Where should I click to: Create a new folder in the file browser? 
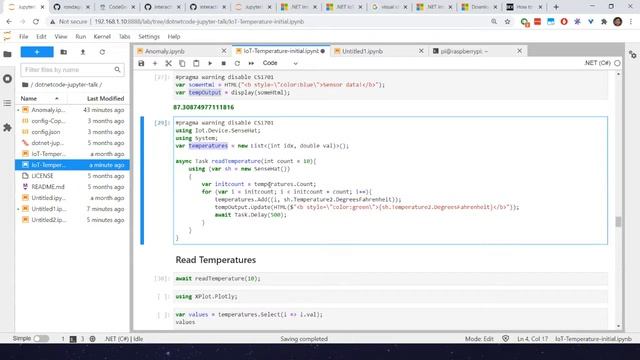click(64, 52)
